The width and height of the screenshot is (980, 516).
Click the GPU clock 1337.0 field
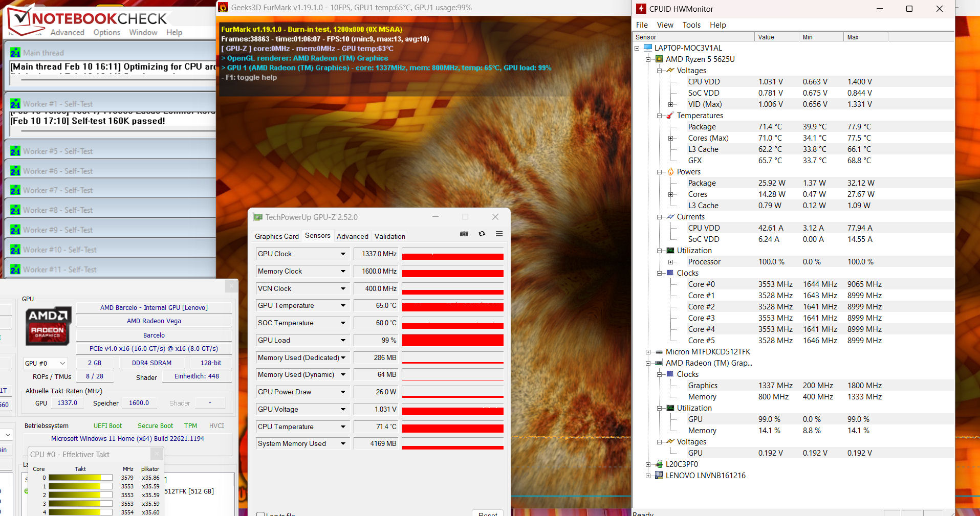pos(67,403)
